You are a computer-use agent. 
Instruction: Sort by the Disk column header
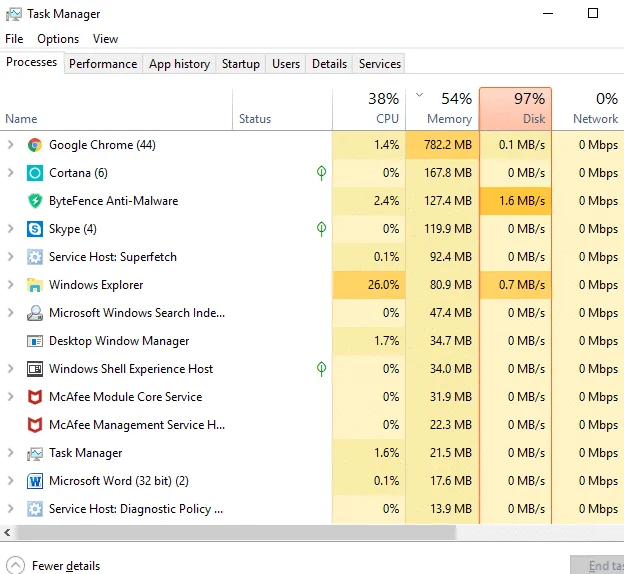516,109
